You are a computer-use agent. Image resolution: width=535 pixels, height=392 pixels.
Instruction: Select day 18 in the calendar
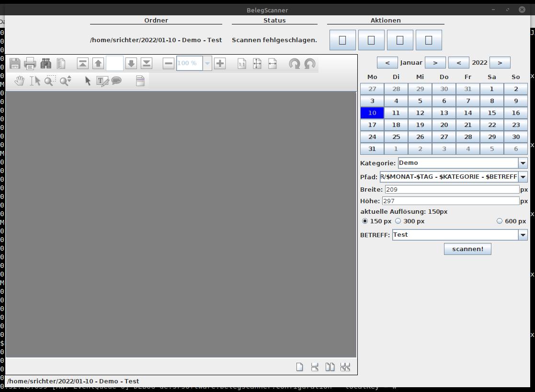[396, 125]
